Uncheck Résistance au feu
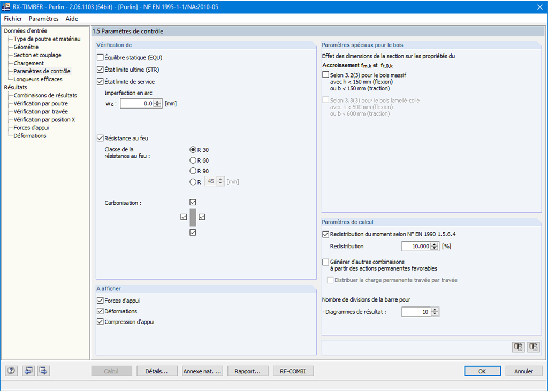The height and width of the screenshot is (392, 548). 100,138
